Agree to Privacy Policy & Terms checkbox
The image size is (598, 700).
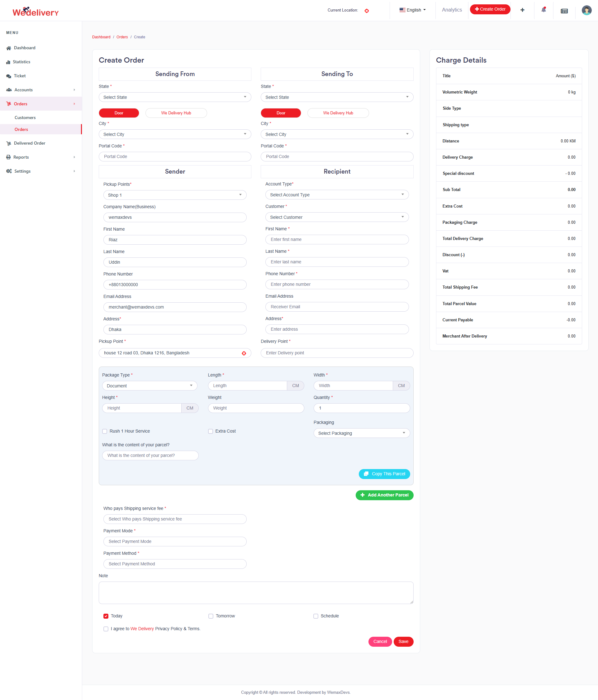point(106,629)
